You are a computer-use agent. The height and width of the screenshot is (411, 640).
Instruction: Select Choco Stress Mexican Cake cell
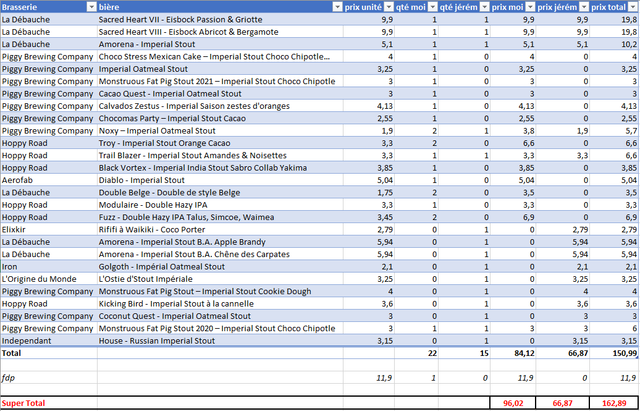click(x=220, y=57)
